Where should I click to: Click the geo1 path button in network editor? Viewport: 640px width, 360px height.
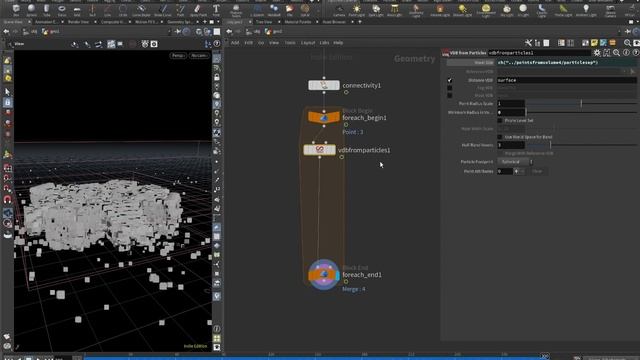[274, 31]
